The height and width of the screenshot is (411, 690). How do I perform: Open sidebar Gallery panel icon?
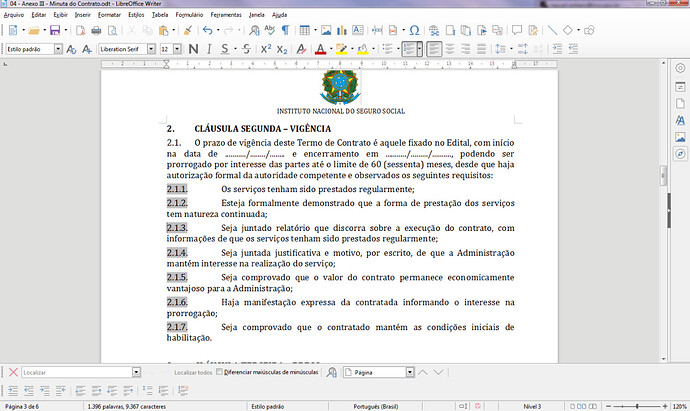coord(680,137)
